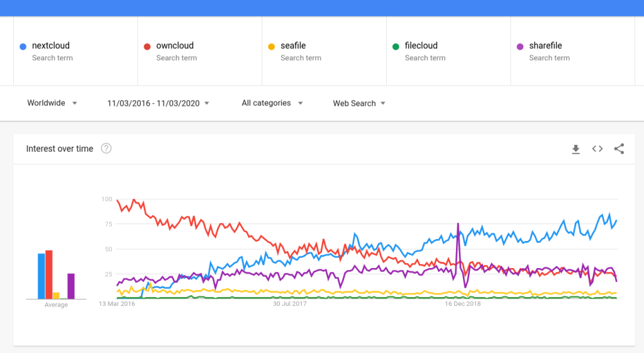Open the Web Search type dropdown
This screenshot has height=353, width=644.
tap(359, 104)
